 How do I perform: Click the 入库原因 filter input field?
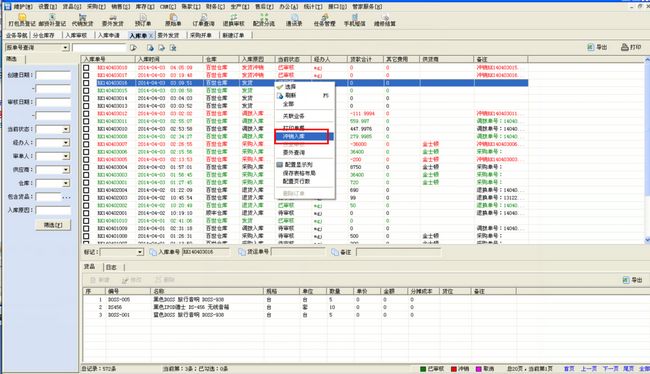point(53,210)
